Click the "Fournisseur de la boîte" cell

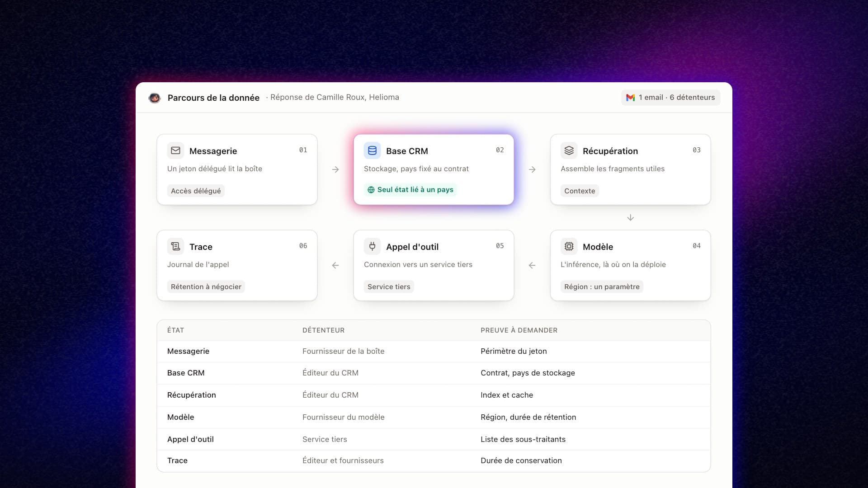(x=343, y=351)
